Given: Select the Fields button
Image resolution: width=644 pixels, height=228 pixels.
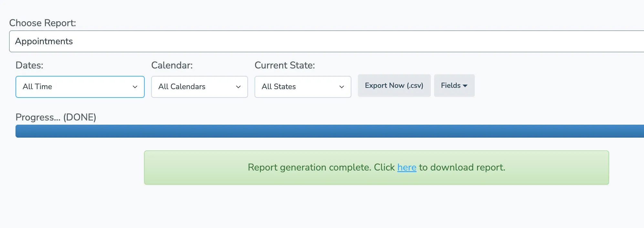Looking at the screenshot, I should (x=454, y=86).
